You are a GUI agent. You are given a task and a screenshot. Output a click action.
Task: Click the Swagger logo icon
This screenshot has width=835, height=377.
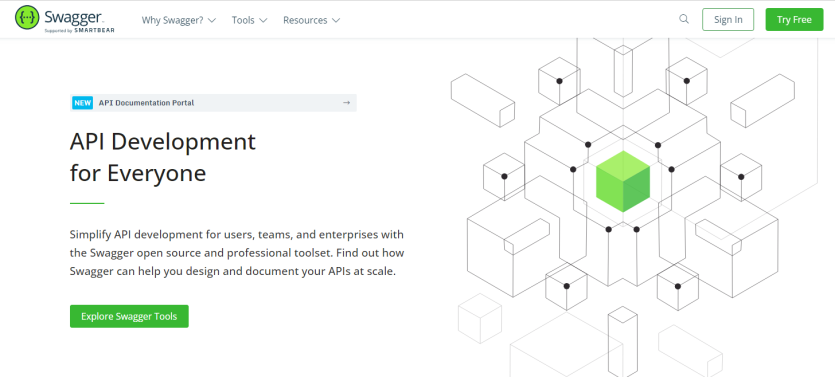[x=27, y=18]
